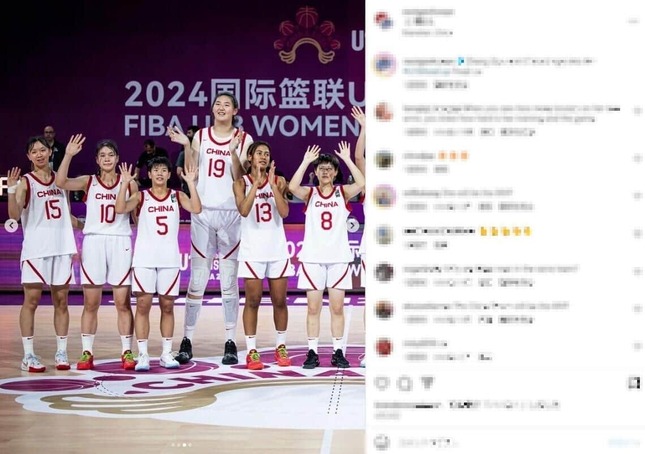
Task: Go to the previous photo in carousel
Action: click(x=11, y=225)
